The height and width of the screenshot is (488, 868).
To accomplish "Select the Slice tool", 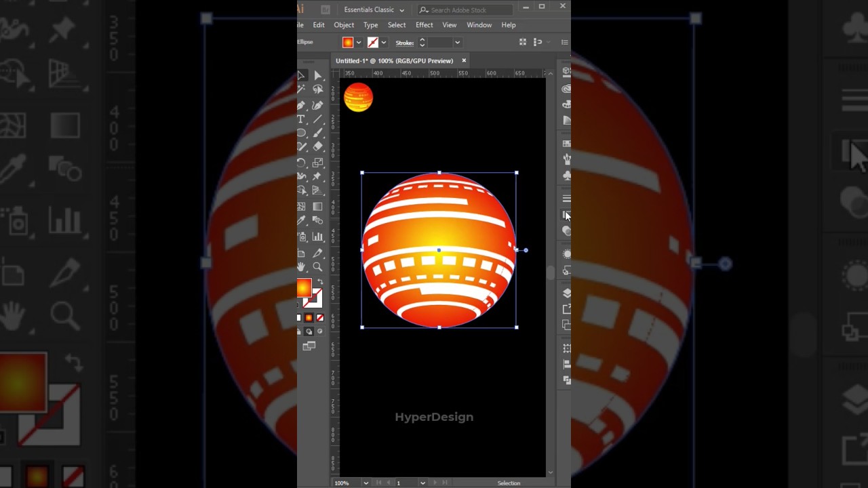I will pyautogui.click(x=317, y=253).
